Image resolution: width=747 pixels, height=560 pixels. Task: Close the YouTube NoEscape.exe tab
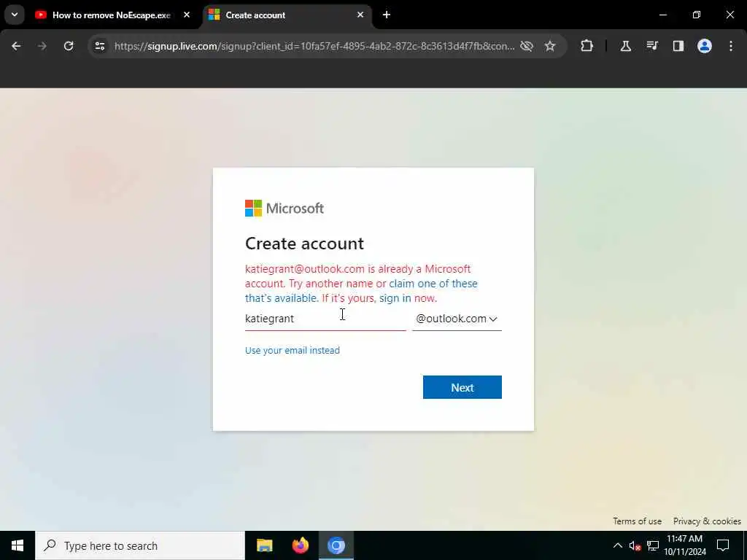pyautogui.click(x=187, y=15)
